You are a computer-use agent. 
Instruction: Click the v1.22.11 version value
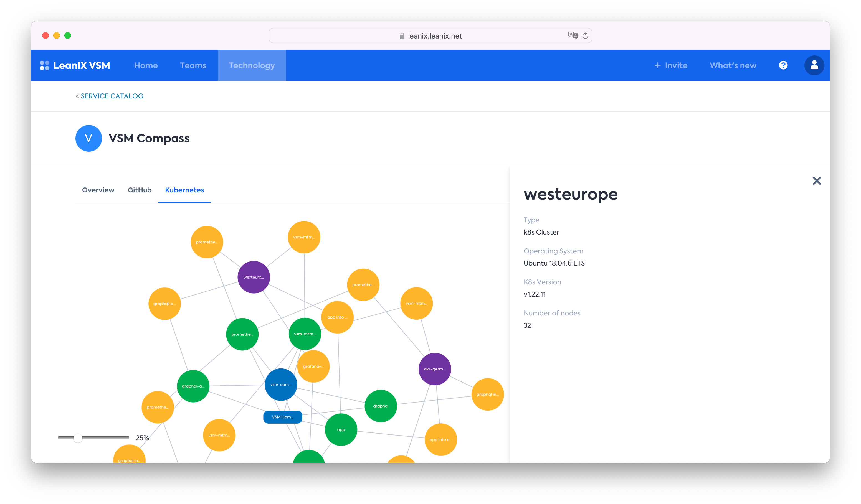534,294
